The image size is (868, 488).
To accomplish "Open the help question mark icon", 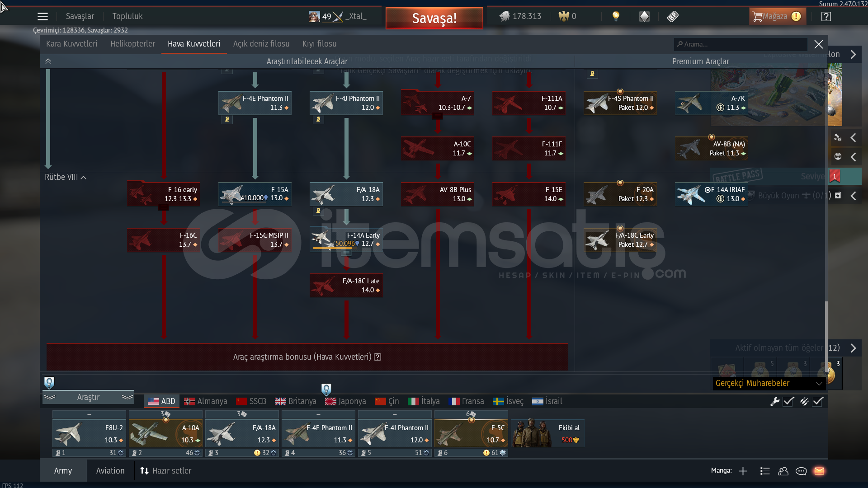I will pos(826,17).
